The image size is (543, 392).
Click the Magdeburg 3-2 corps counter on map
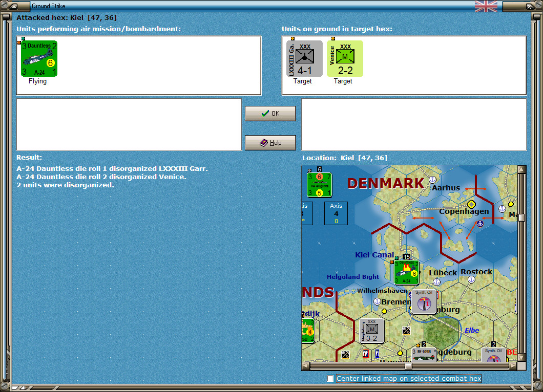(x=371, y=331)
